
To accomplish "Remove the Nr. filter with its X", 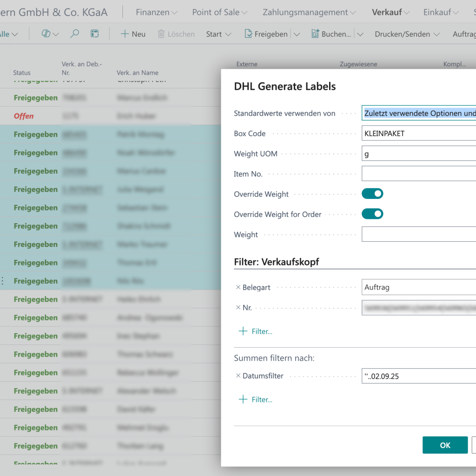I will 238,308.
